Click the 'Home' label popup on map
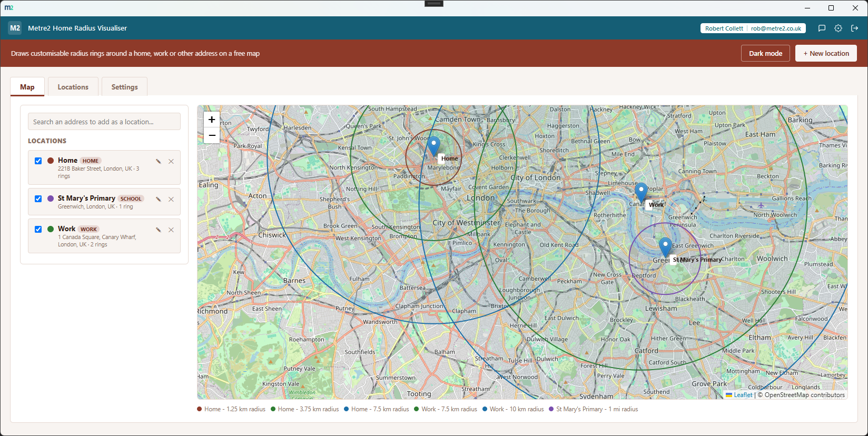The height and width of the screenshot is (436, 868). pyautogui.click(x=449, y=158)
